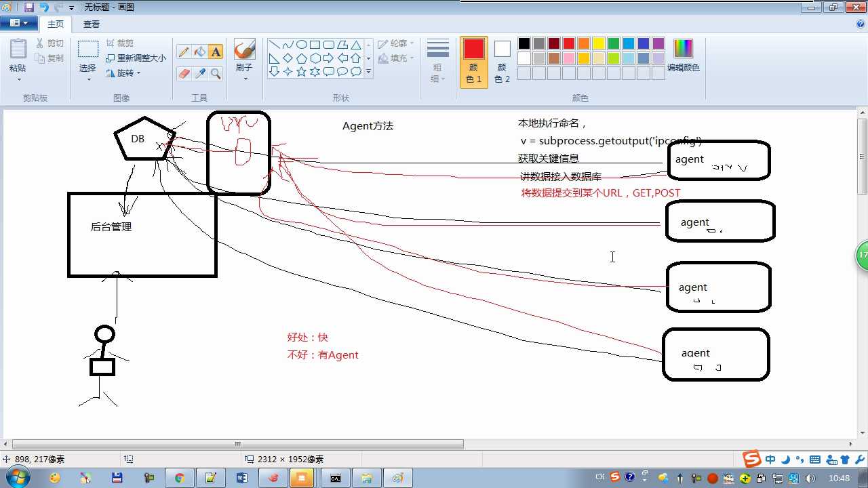Open the Rotate (旋转) dropdown
Image resolution: width=868 pixels, height=488 pixels.
pyautogui.click(x=123, y=73)
